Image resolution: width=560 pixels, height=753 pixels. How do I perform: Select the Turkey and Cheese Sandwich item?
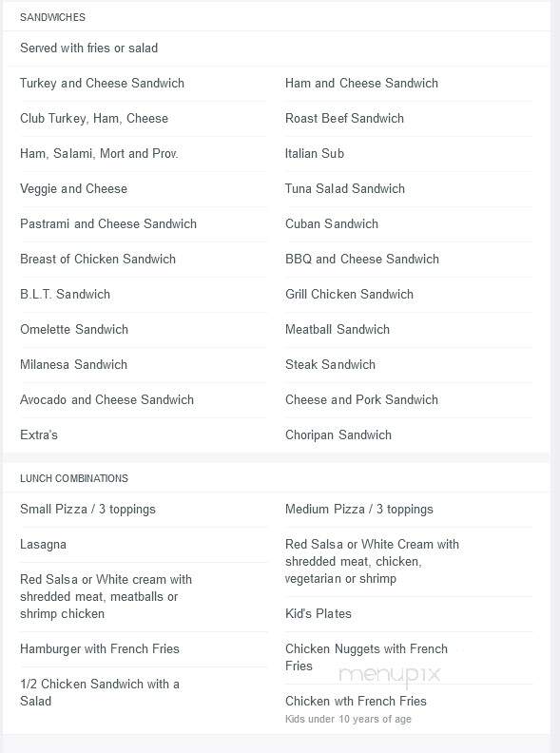102,83
